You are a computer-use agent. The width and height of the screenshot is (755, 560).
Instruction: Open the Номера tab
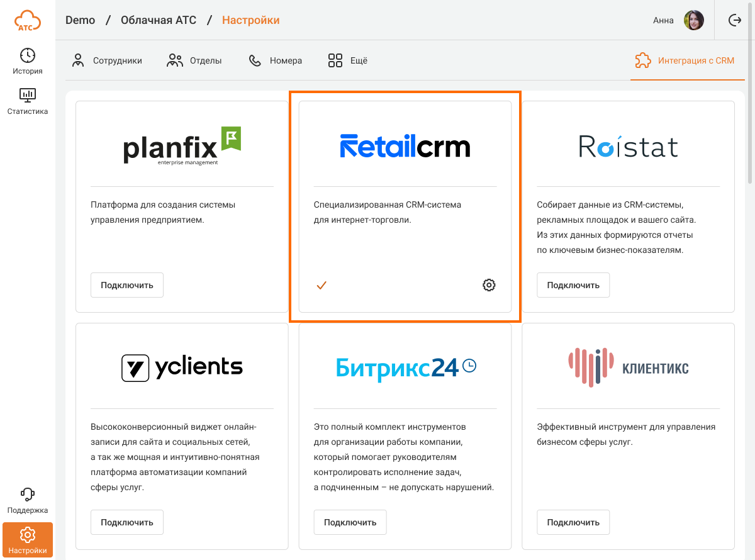point(276,61)
